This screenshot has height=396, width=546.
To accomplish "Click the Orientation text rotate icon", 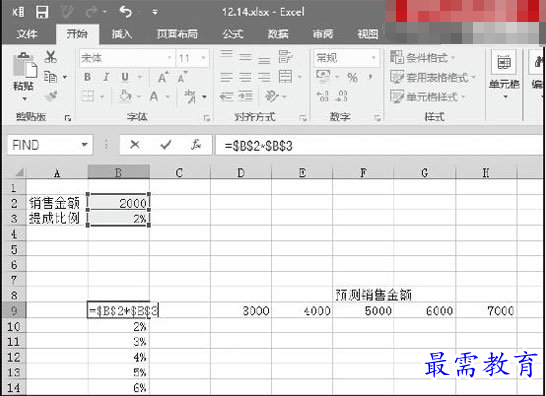I will point(272,96).
